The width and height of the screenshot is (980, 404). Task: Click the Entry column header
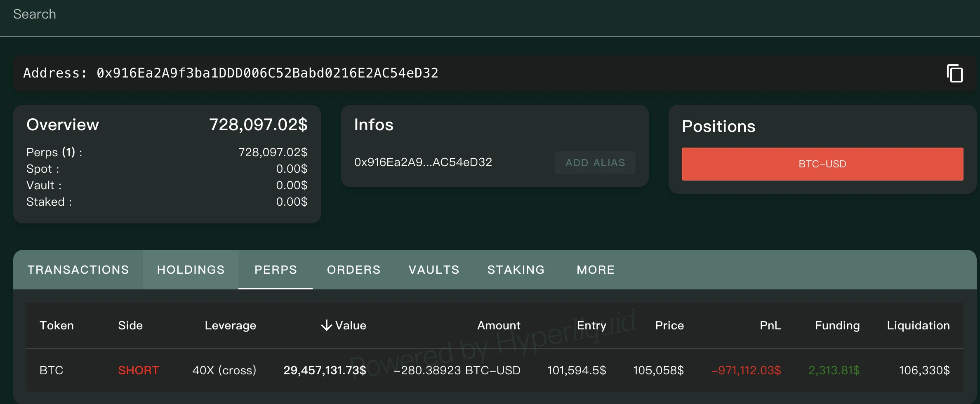pos(591,325)
